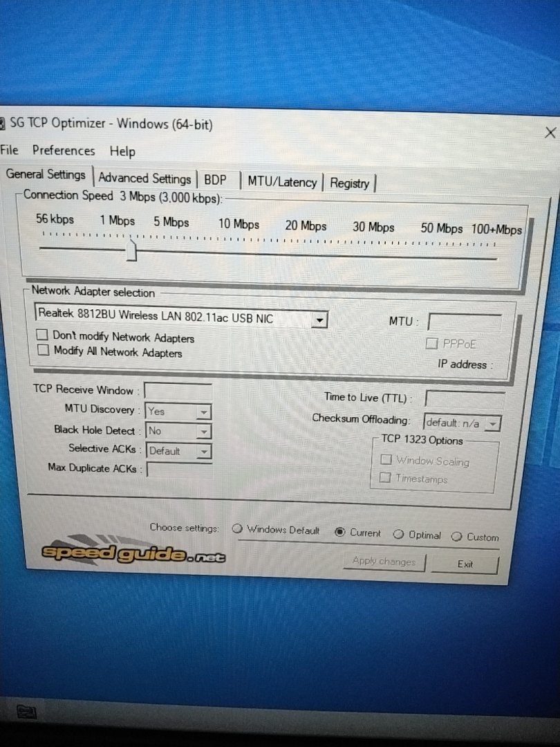Expand the Selective ACKs dropdown
Viewport: 560px width, 747px height.
coord(204,451)
